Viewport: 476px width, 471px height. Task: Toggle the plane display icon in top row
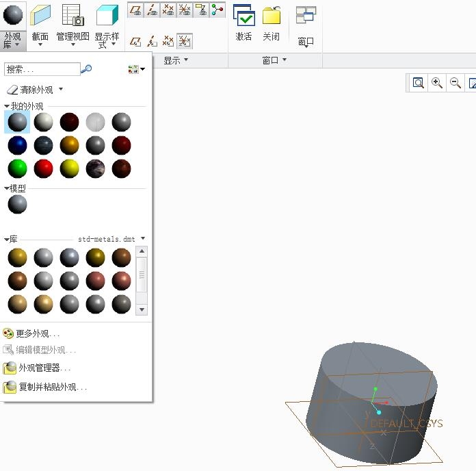[x=135, y=10]
